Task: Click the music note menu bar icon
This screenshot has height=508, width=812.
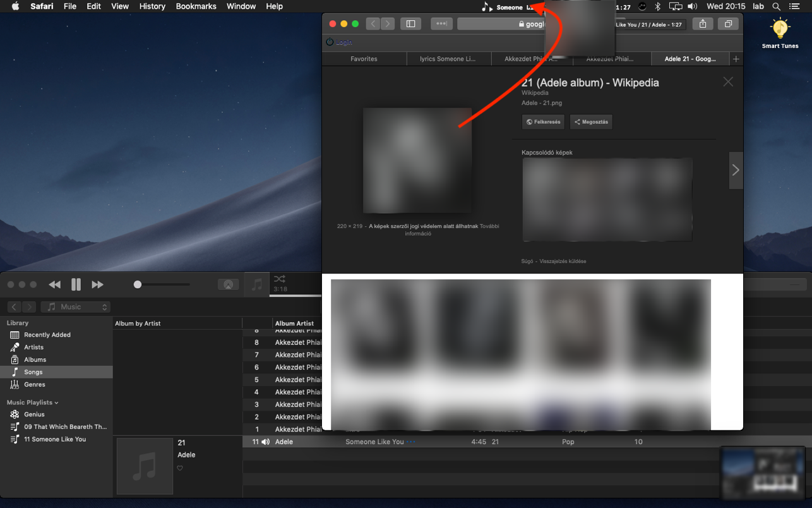Action: point(486,7)
